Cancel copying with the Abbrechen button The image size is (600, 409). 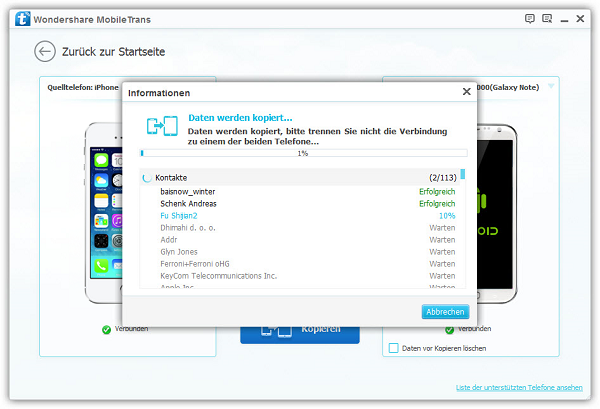[x=445, y=312]
